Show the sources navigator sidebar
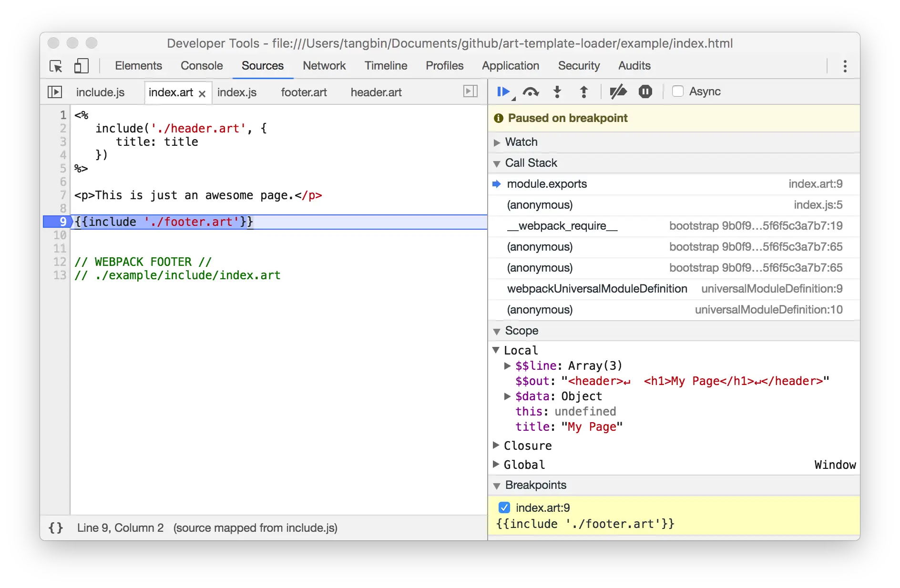Image resolution: width=900 pixels, height=588 pixels. [x=54, y=92]
